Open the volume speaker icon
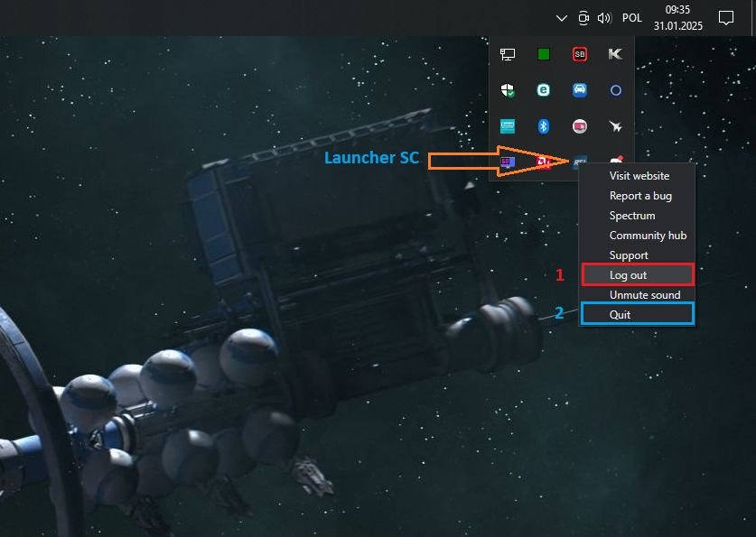This screenshot has height=537, width=756. [604, 18]
